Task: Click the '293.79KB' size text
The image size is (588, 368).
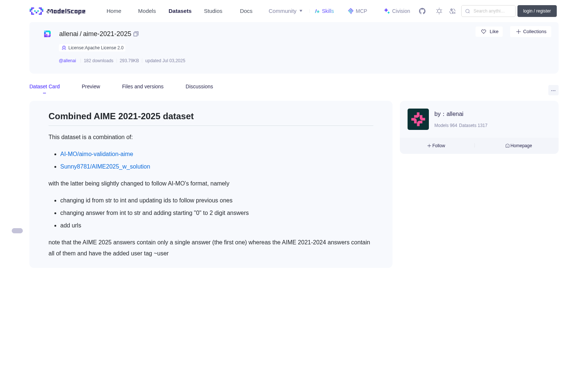Action: [129, 61]
